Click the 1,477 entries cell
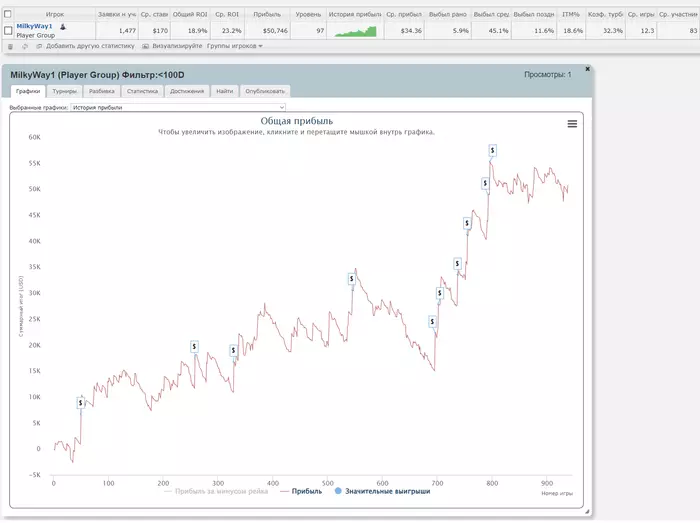The image size is (700, 523). [x=117, y=31]
